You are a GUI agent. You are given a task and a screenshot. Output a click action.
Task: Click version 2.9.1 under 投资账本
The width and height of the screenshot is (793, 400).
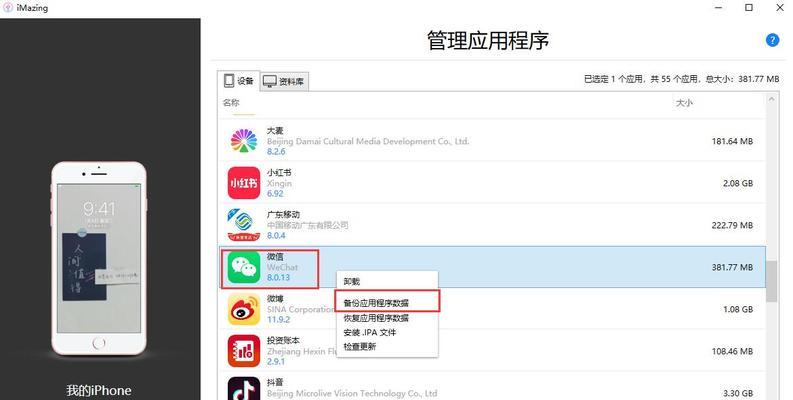(276, 362)
